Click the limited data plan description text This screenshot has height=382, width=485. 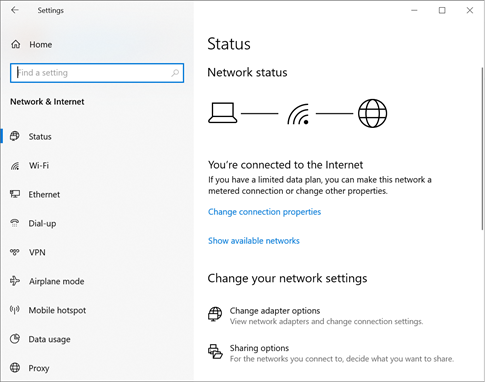(x=320, y=185)
